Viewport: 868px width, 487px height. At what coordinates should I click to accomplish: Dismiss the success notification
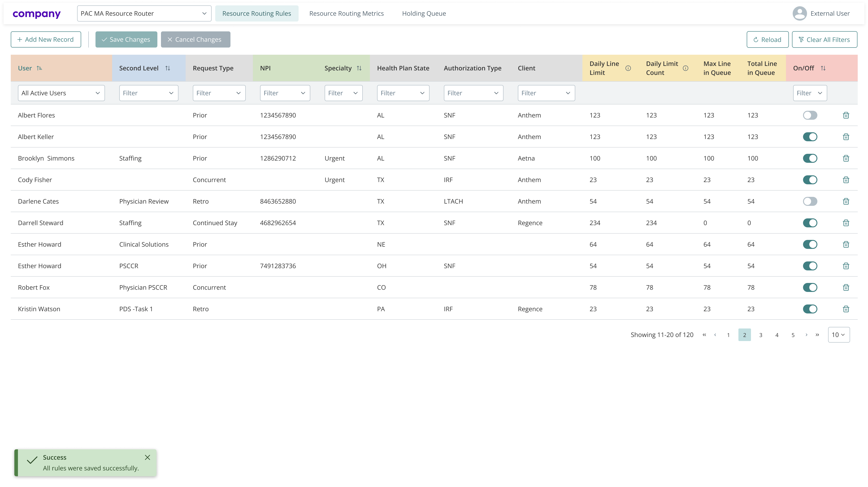(148, 457)
